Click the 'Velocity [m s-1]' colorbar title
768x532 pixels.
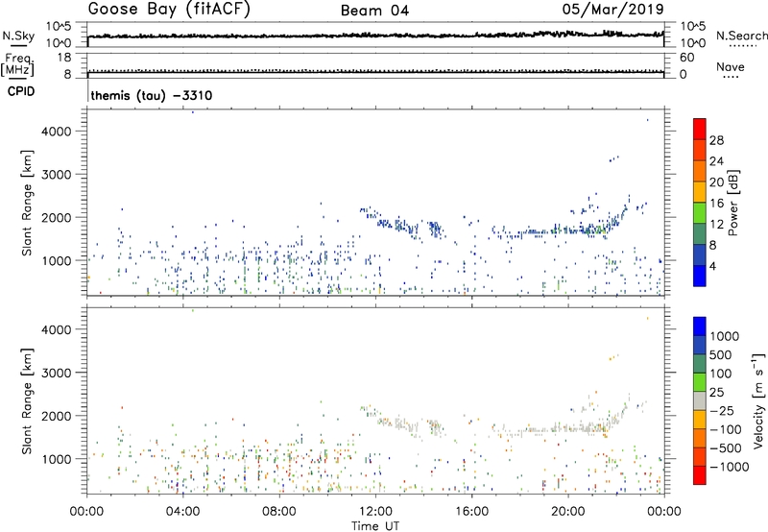click(x=758, y=400)
